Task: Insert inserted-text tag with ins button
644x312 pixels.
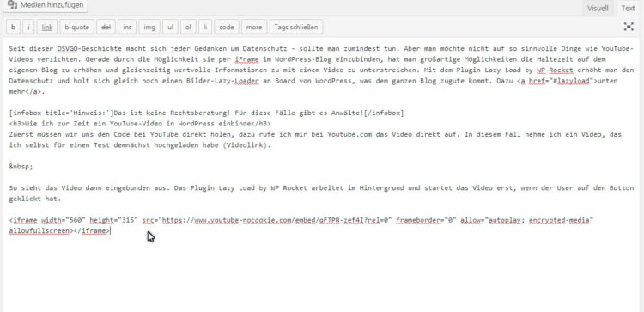Action: click(x=127, y=28)
